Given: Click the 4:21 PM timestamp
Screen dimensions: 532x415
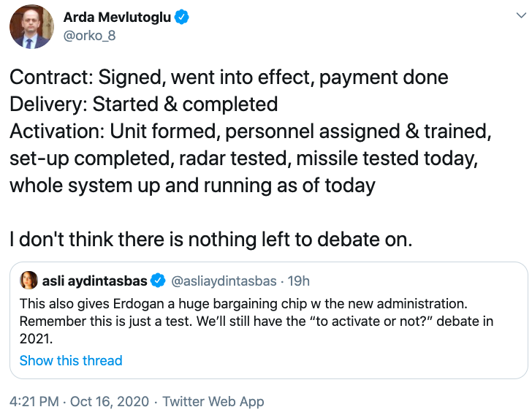Looking at the screenshot, I should [x=34, y=401].
